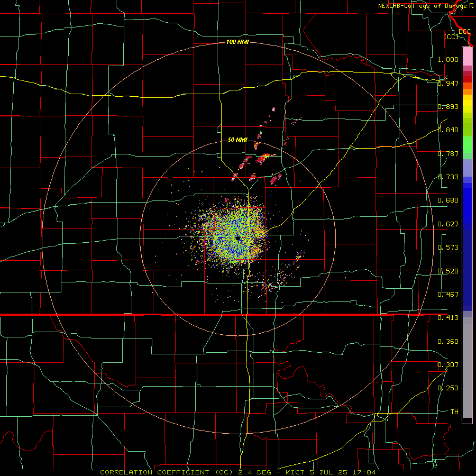
Task: Click the [CC] legend unit label
Action: [452, 36]
